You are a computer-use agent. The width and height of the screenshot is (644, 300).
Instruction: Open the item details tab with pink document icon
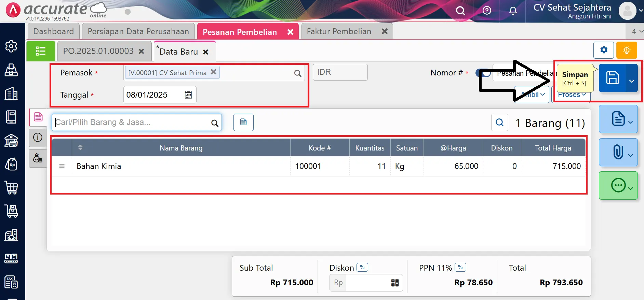pos(38,117)
